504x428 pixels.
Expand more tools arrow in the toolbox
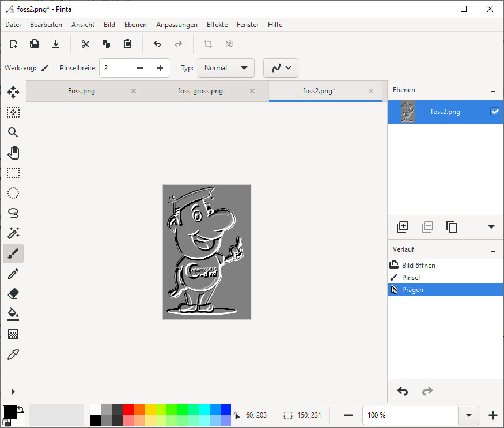13,392
